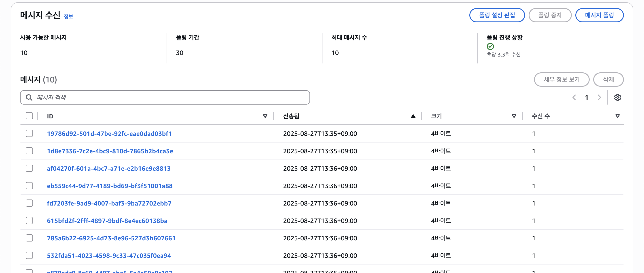The height and width of the screenshot is (273, 644).
Task: Open message eb559c44-9d77 link
Action: tap(110, 186)
